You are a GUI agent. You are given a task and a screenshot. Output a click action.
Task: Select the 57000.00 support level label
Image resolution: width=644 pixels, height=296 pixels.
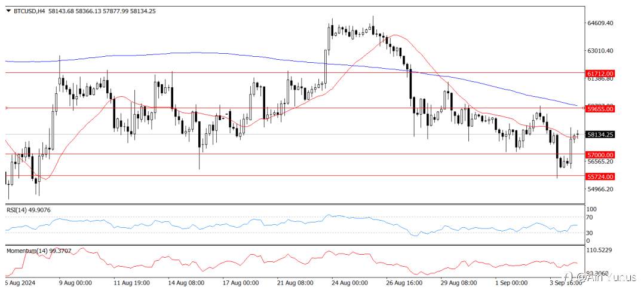click(x=600, y=155)
